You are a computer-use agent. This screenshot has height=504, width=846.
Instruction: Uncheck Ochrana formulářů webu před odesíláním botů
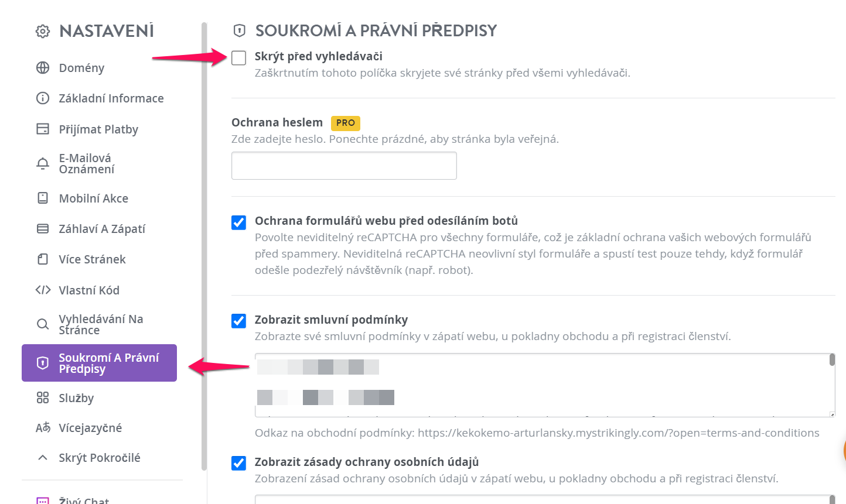point(238,222)
